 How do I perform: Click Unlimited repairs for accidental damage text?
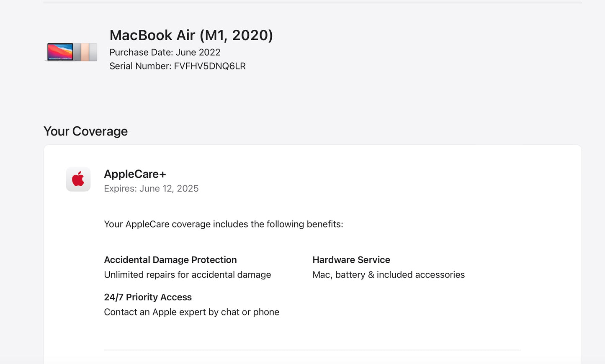(187, 275)
